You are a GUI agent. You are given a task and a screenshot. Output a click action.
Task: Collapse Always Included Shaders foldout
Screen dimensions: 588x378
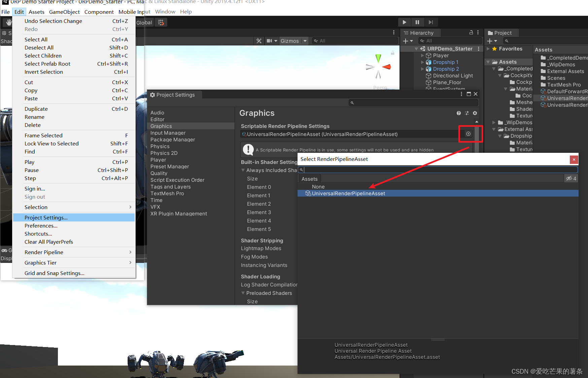pos(243,170)
